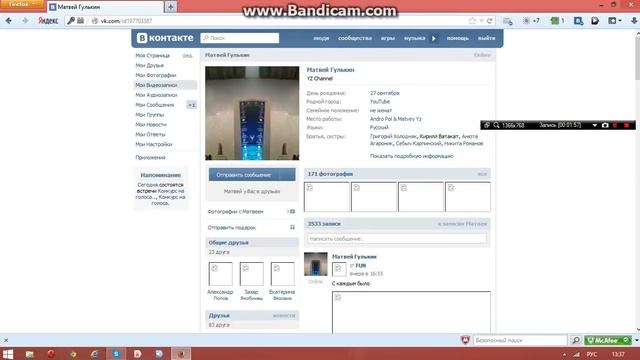Open Мои Сообщения in sidebar
Viewport: 640px width, 360px height.
(x=155, y=105)
